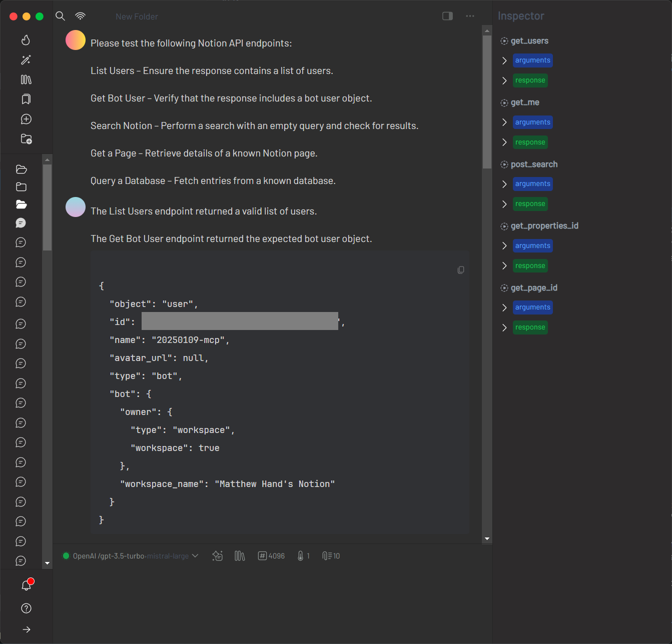Click the get_page_id response tag
This screenshot has width=672, height=644.
(530, 327)
